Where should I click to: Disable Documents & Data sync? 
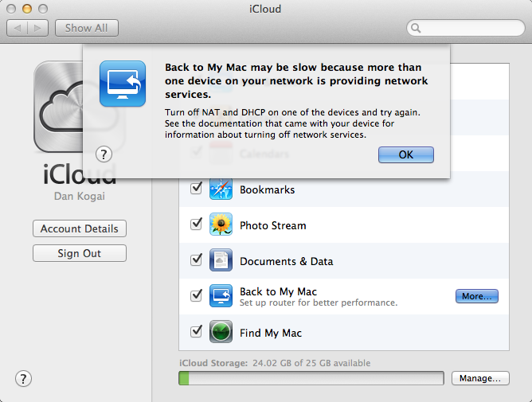[x=196, y=260]
